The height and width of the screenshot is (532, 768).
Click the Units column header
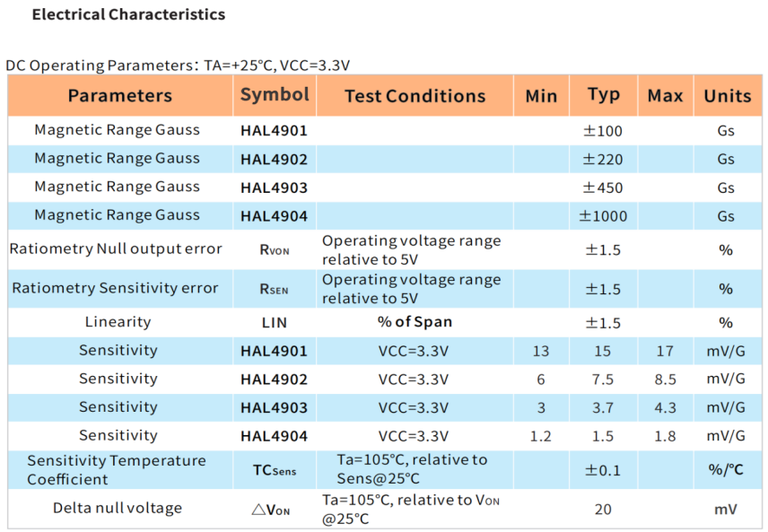click(x=727, y=96)
